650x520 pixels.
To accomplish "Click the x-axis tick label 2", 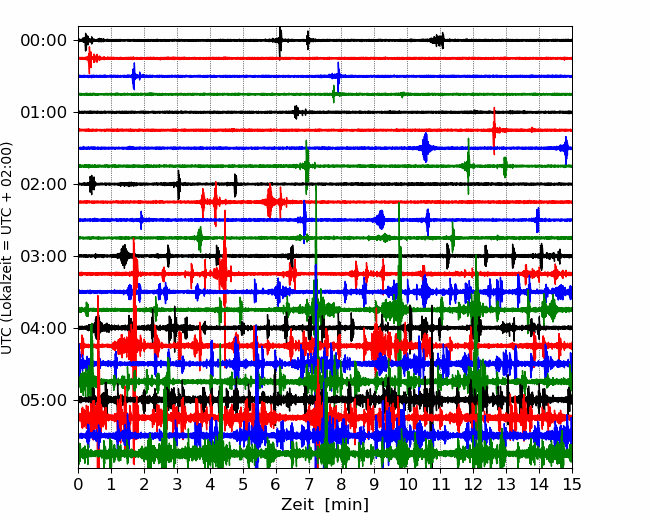I will tap(144, 484).
